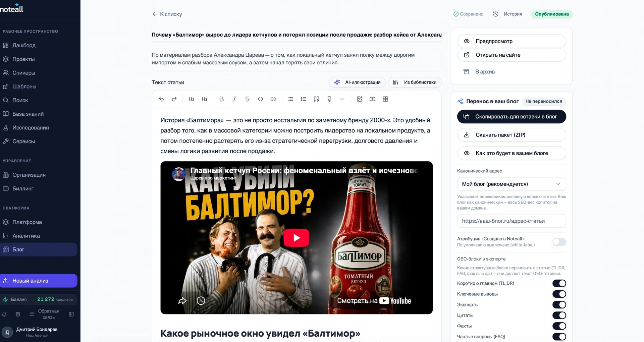This screenshot has height=342, width=644.
Task: Play the embedded Baltimor YouTube video
Action: (297, 238)
